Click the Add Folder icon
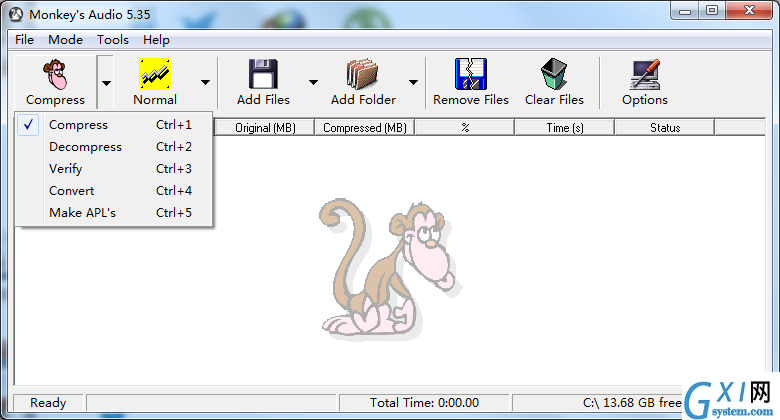 point(363,74)
